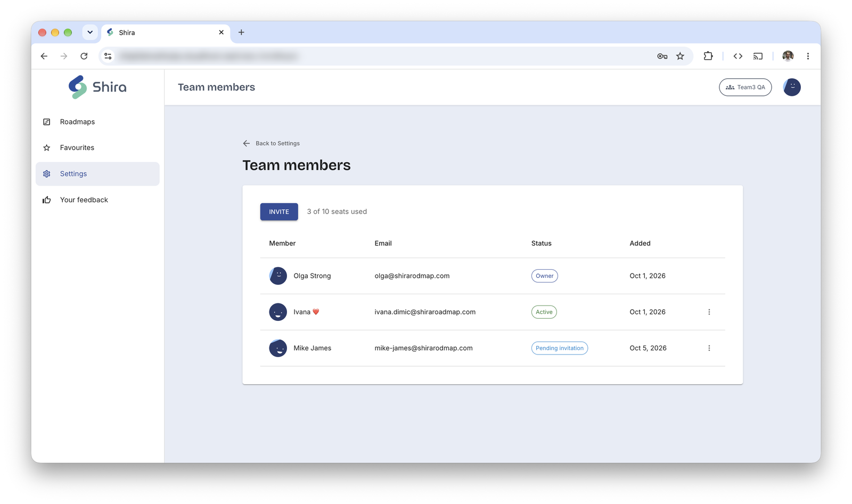Click browser back arrow
This screenshot has width=852, height=504.
coord(44,56)
